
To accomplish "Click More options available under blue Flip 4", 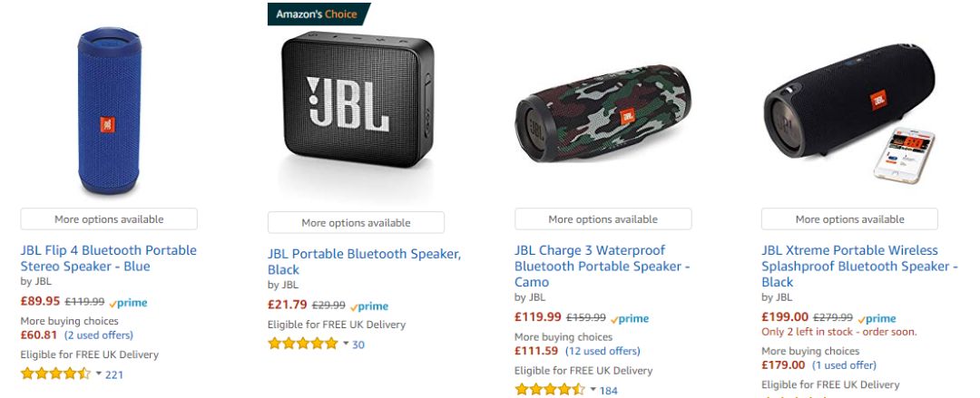I will point(109,219).
